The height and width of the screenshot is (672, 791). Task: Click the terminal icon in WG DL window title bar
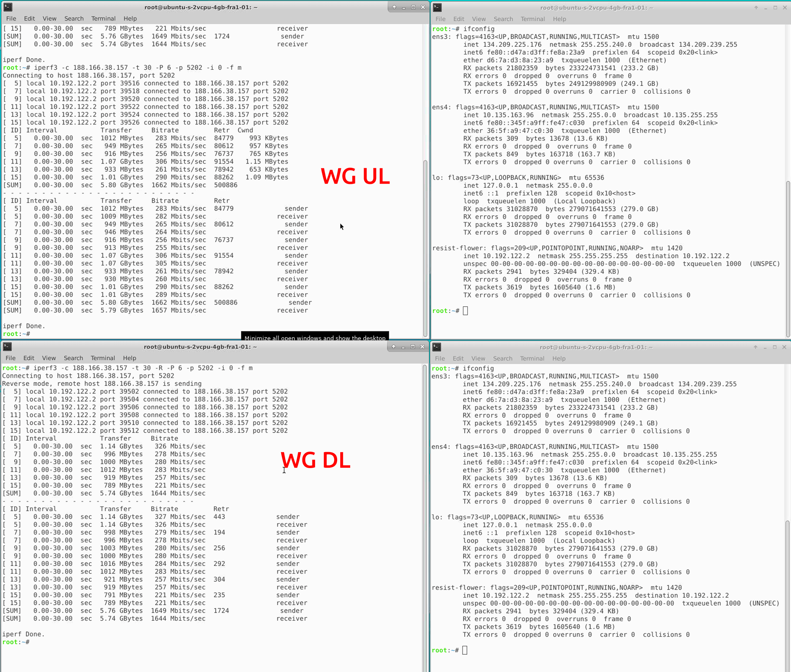(7, 346)
